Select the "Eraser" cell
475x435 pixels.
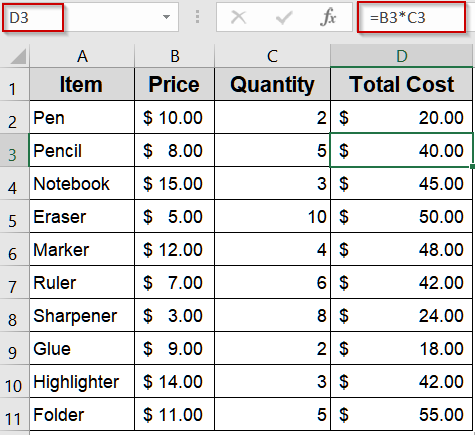(82, 216)
